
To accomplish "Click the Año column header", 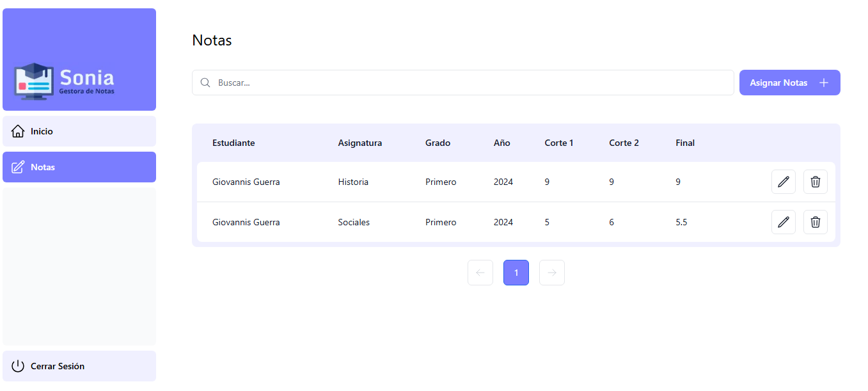I will point(502,143).
